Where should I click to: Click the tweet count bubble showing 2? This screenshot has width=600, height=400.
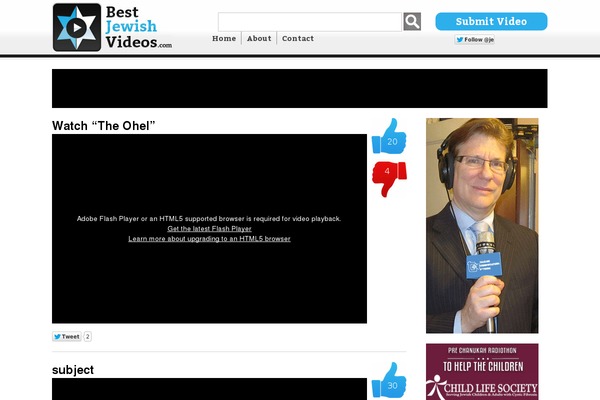[x=88, y=336]
